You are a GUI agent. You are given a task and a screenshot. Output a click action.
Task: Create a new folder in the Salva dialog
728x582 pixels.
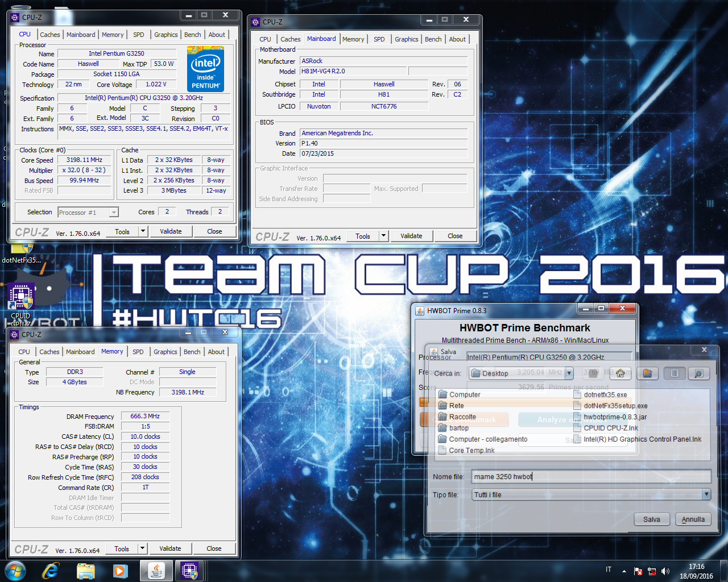click(x=647, y=373)
